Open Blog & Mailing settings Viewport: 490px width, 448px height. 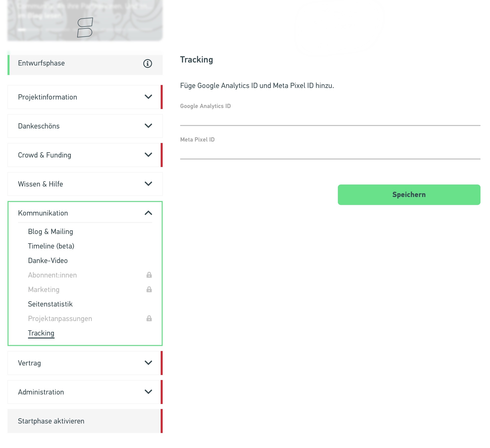click(50, 231)
